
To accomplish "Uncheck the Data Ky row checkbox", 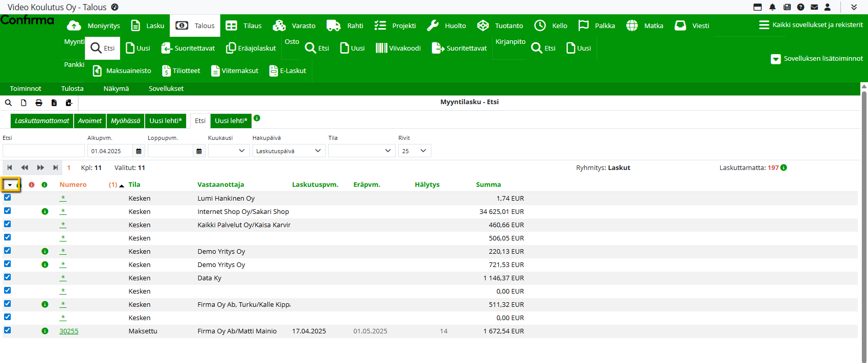I will point(8,277).
